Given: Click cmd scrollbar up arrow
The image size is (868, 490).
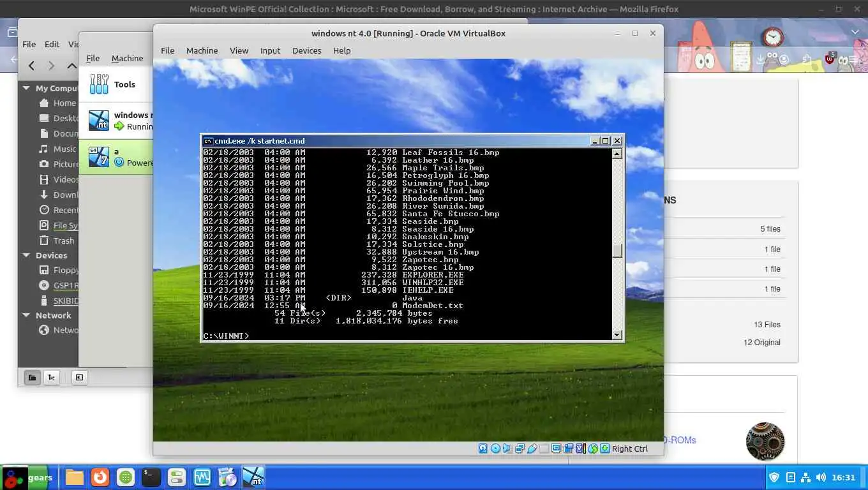Looking at the screenshot, I should pyautogui.click(x=617, y=153).
